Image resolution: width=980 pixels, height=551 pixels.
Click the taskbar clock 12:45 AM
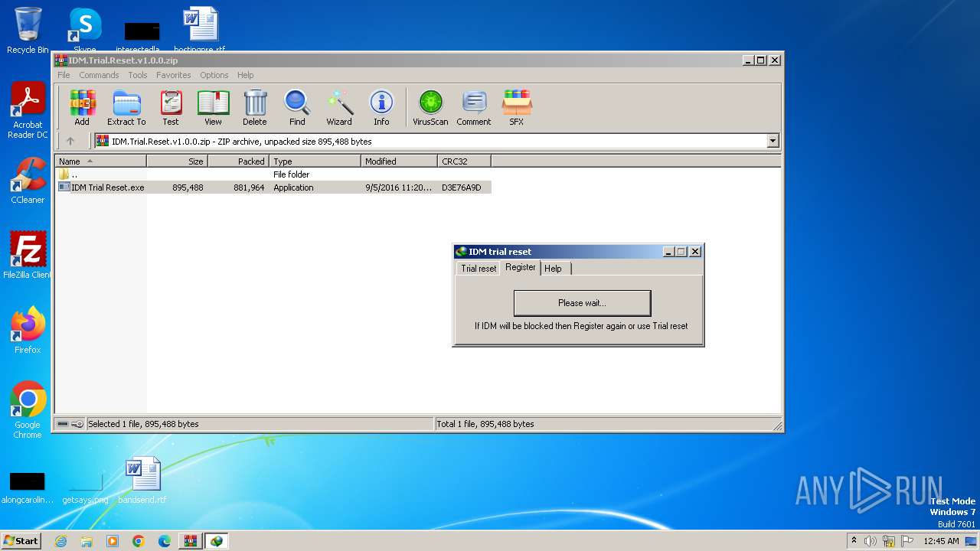tap(941, 541)
